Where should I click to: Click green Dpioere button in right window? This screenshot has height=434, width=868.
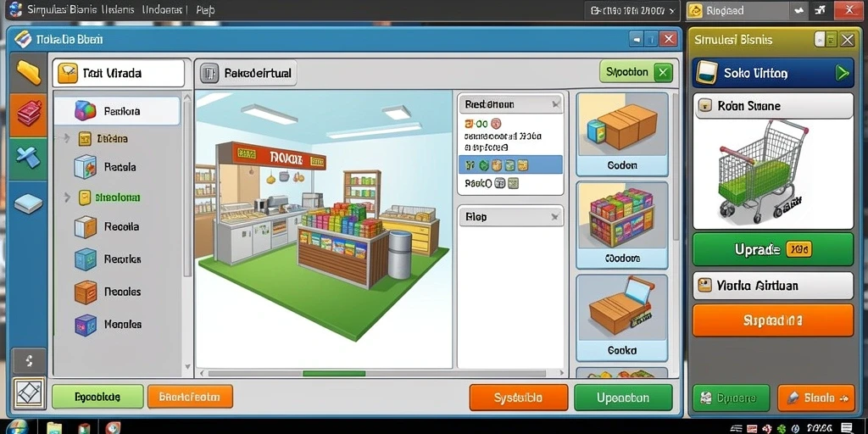tap(732, 398)
